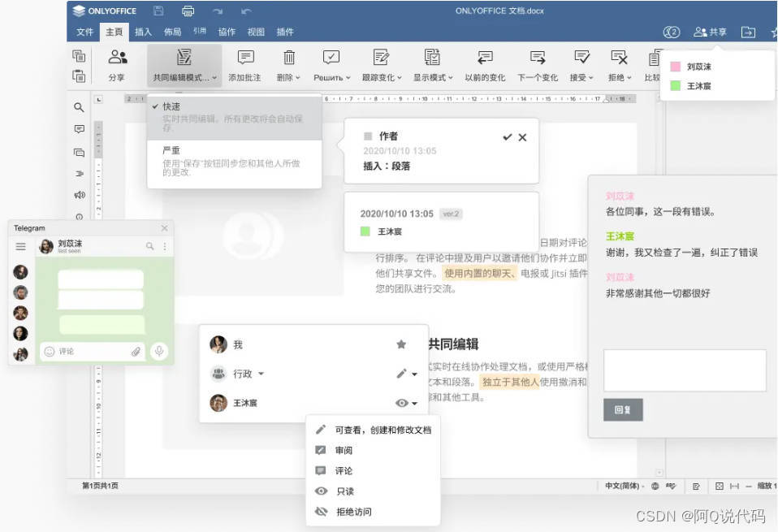Image resolution: width=778 pixels, height=532 pixels.
Task: Switch to the 插件 tab
Action: (x=285, y=32)
